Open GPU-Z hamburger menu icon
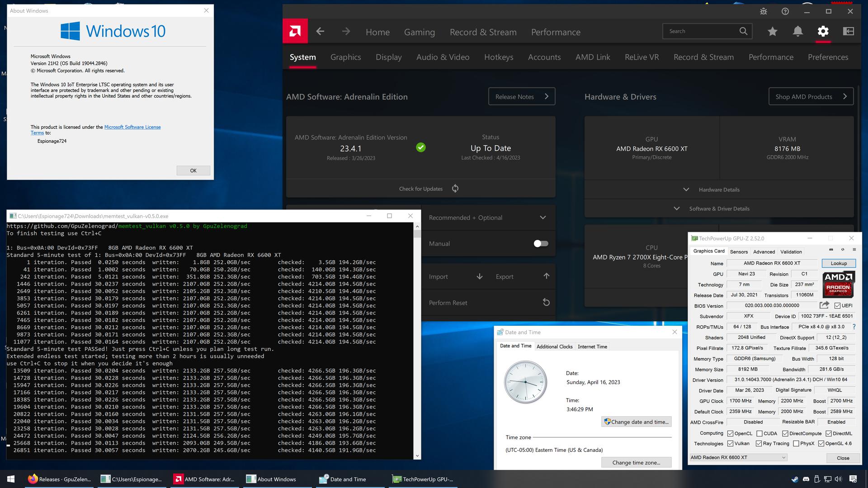This screenshot has height=488, width=868. click(x=854, y=250)
